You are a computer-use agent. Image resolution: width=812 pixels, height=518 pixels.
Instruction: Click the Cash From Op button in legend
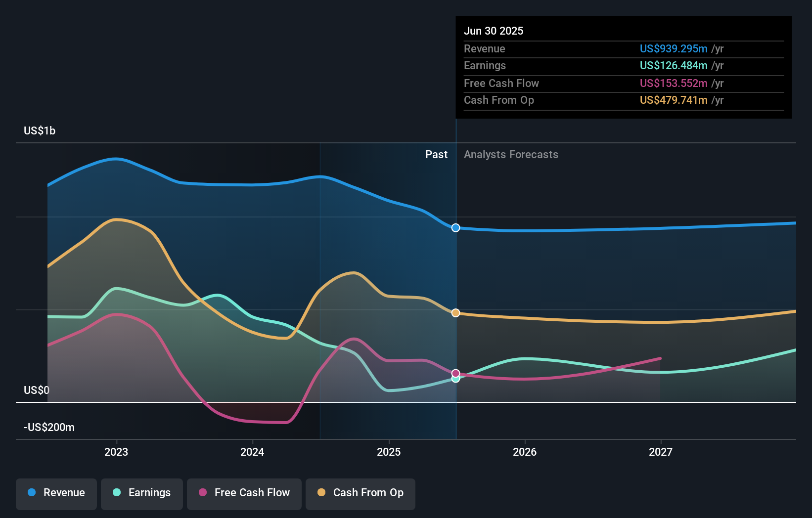[360, 493]
